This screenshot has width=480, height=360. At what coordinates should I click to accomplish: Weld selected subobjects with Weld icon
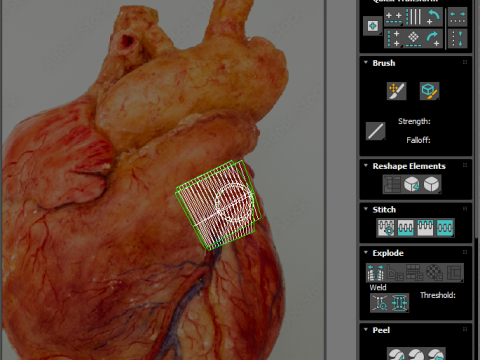pyautogui.click(x=399, y=303)
